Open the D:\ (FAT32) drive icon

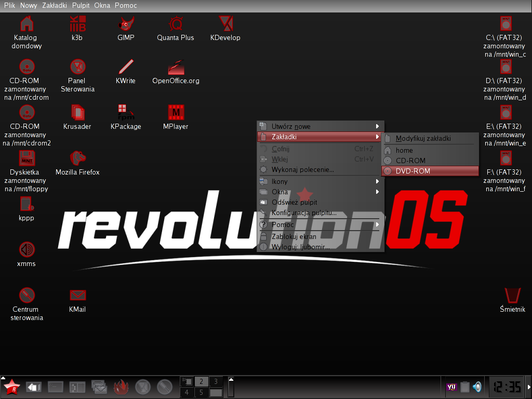pos(506,67)
